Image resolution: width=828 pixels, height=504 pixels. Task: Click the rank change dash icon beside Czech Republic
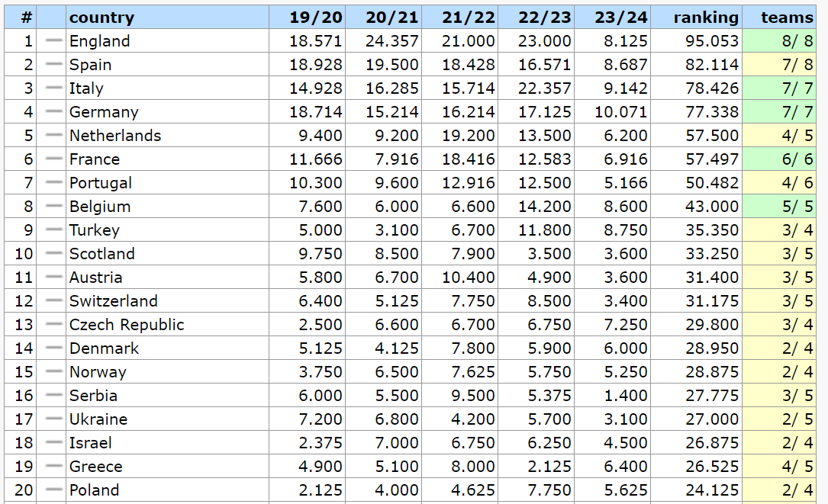click(53, 325)
